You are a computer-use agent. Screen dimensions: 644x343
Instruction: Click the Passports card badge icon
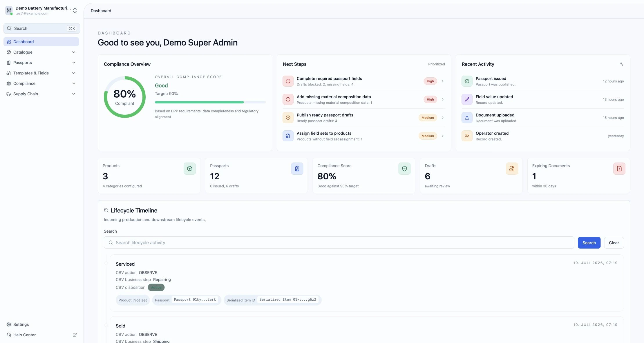click(x=297, y=169)
